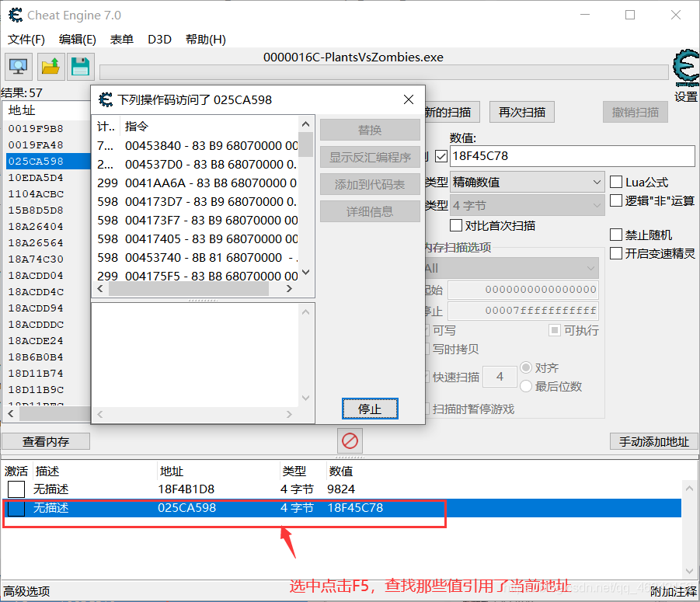Open Cheat Engine settings logo icon
Screen dimensions: 700x602
(686, 68)
